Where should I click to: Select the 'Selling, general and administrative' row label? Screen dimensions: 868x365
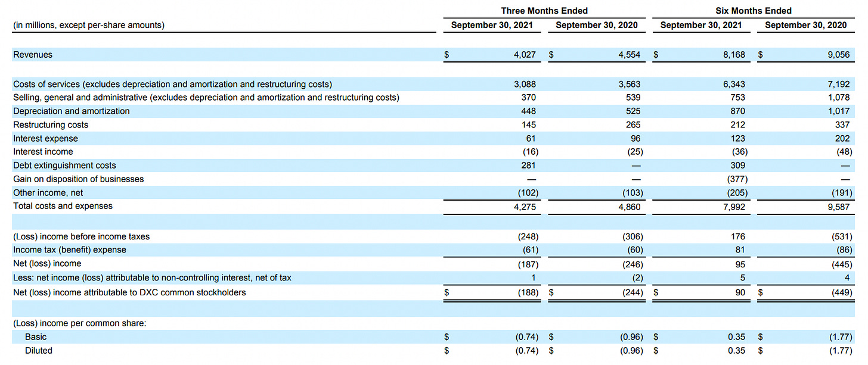pyautogui.click(x=206, y=98)
